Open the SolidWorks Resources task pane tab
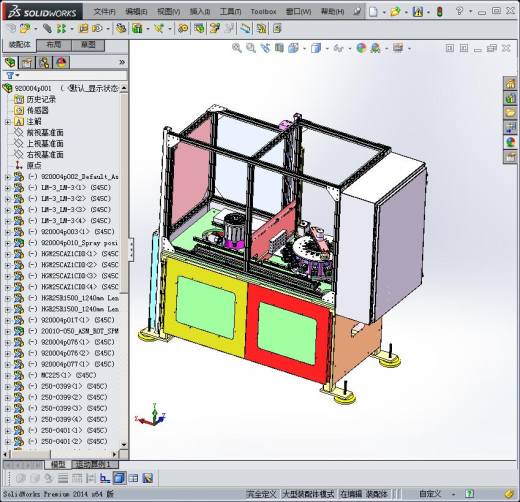The image size is (520, 502). click(x=510, y=84)
